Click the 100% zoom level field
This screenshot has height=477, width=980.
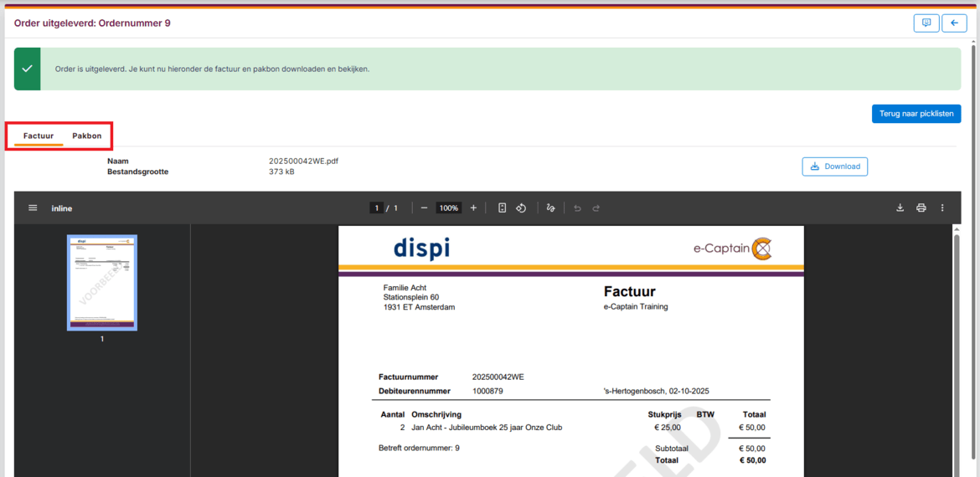pos(449,208)
